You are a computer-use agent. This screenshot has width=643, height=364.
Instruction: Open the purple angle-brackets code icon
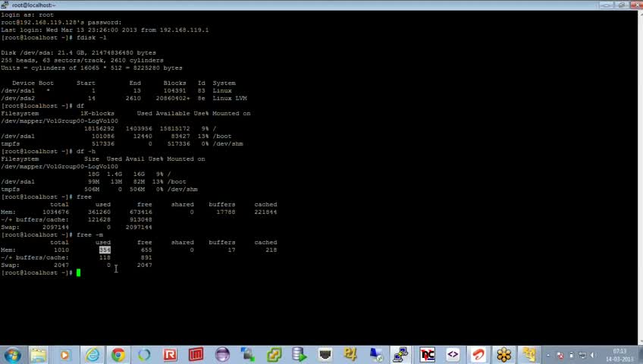click(453, 355)
